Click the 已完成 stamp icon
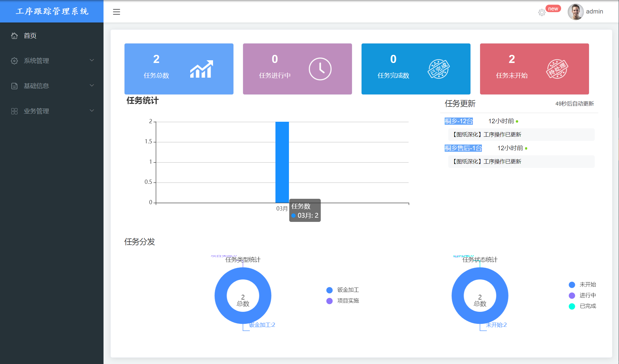This screenshot has width=619, height=364. [x=438, y=69]
